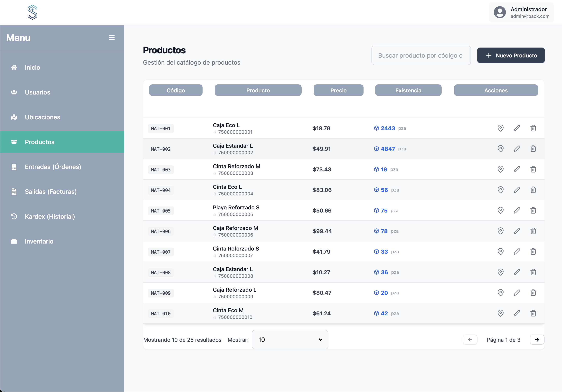The height and width of the screenshot is (392, 562).
Task: Open location pin for Caja Reforzado M
Action: pyautogui.click(x=500, y=231)
